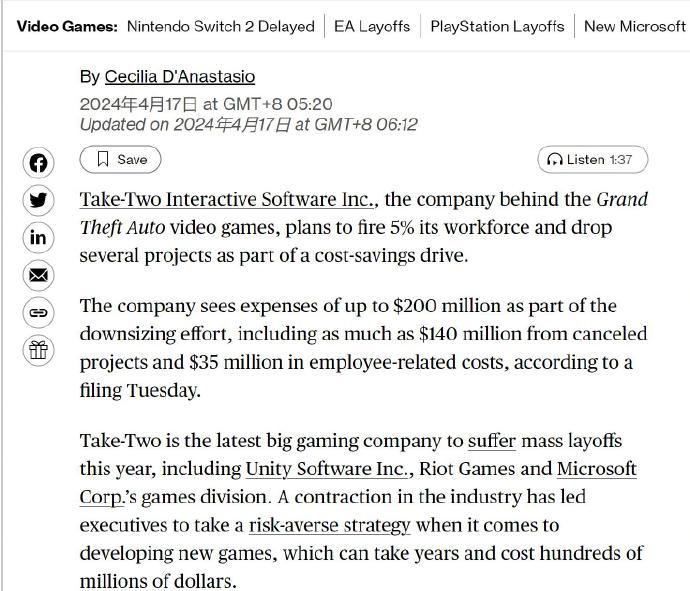Click the bookmark icon inside Save

pos(103,159)
